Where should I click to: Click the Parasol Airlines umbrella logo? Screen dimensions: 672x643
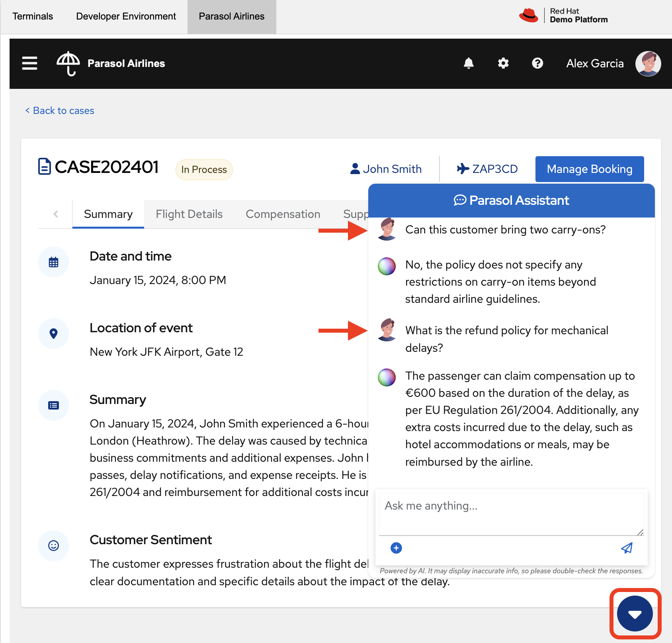(68, 63)
